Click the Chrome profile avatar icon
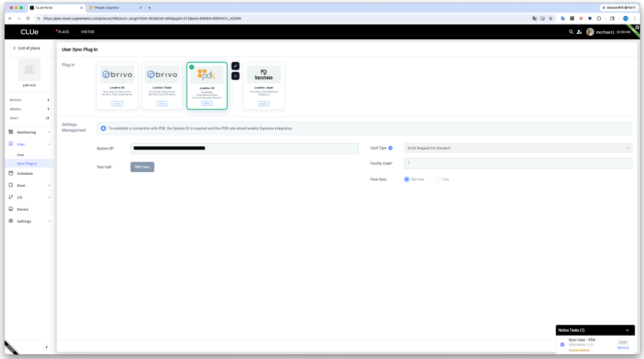 (x=625, y=19)
